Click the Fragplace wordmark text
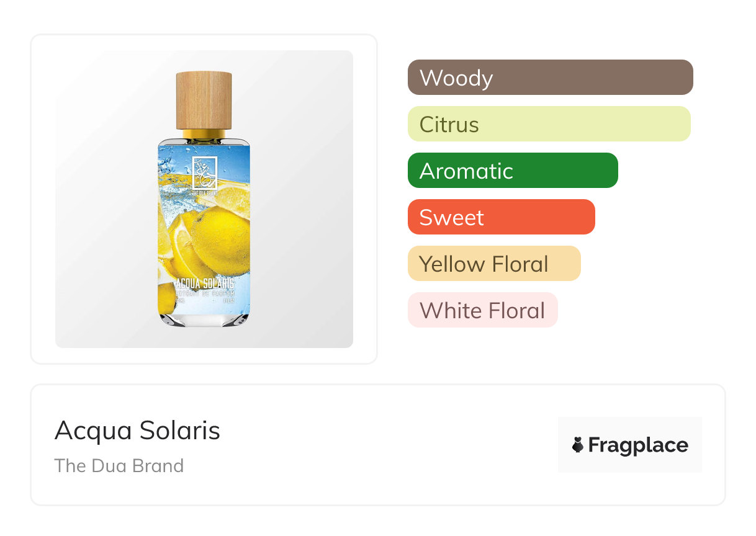756x536 pixels. coord(638,445)
